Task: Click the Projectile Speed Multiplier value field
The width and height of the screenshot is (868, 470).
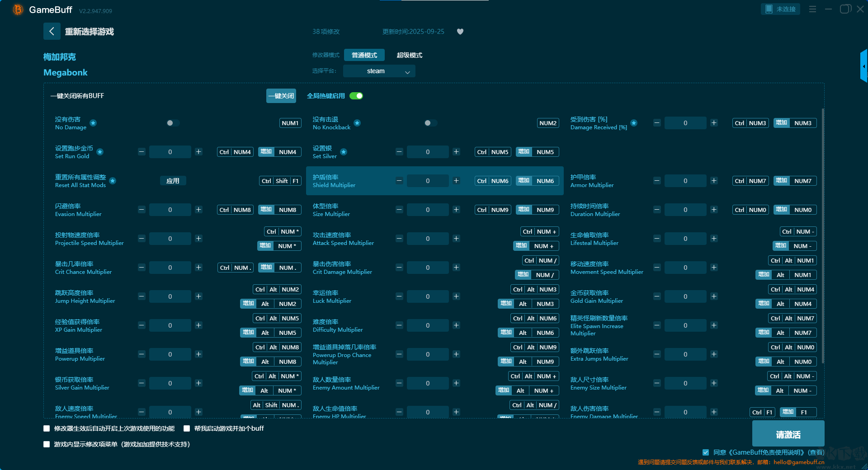Action: 170,239
